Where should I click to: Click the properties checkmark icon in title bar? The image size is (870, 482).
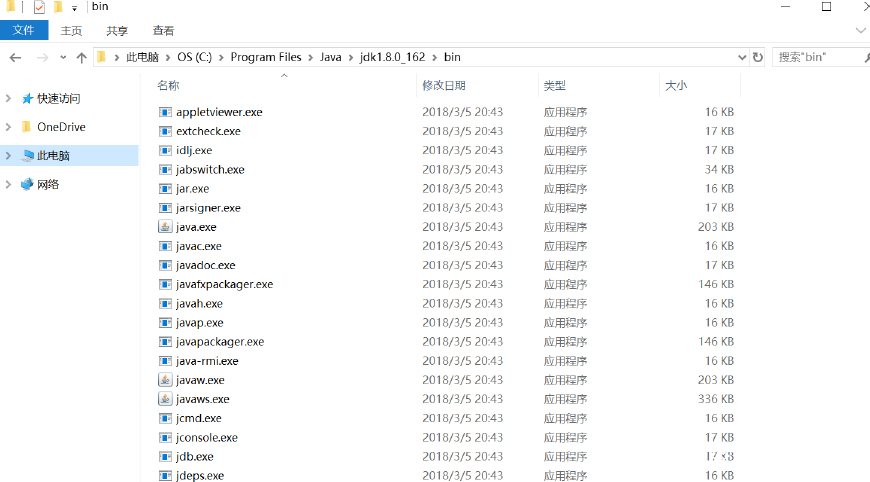pyautogui.click(x=39, y=7)
